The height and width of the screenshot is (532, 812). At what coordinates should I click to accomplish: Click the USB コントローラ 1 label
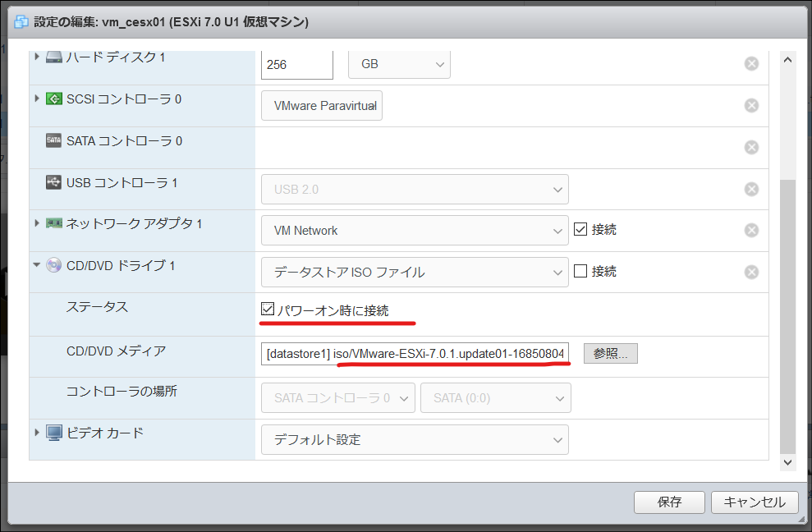(122, 183)
